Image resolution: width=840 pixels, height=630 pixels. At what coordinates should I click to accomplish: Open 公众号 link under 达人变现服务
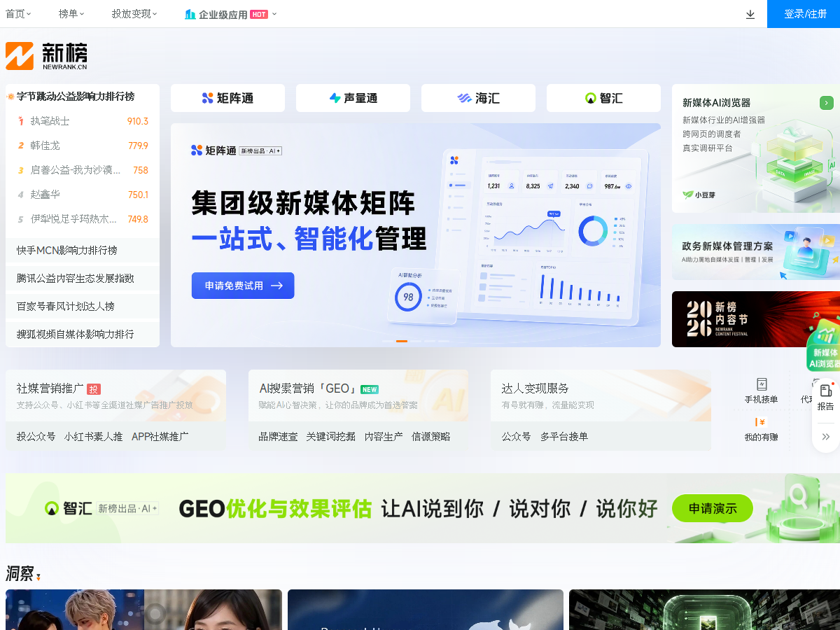[516, 436]
